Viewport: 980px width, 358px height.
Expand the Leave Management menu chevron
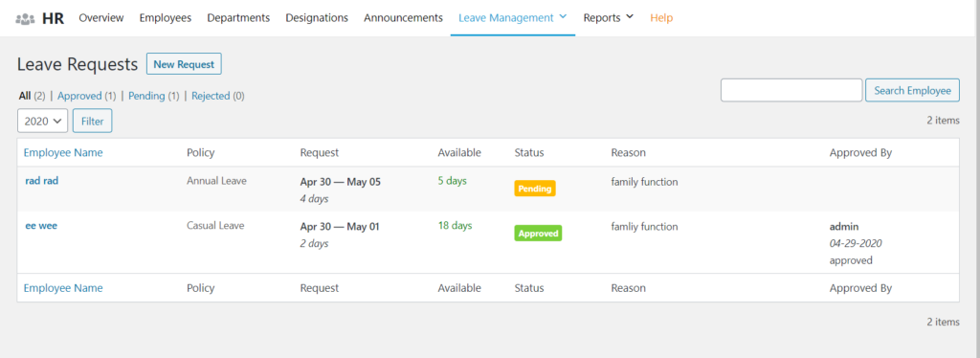click(x=563, y=17)
